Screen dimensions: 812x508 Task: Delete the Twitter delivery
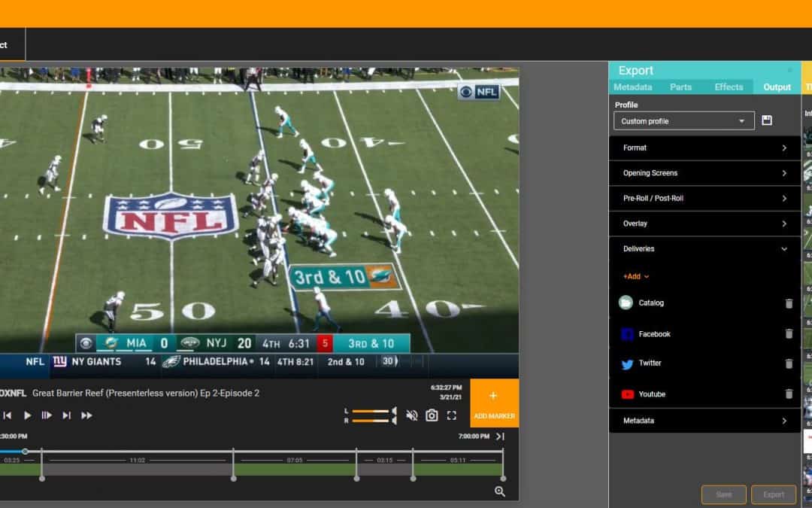point(789,364)
